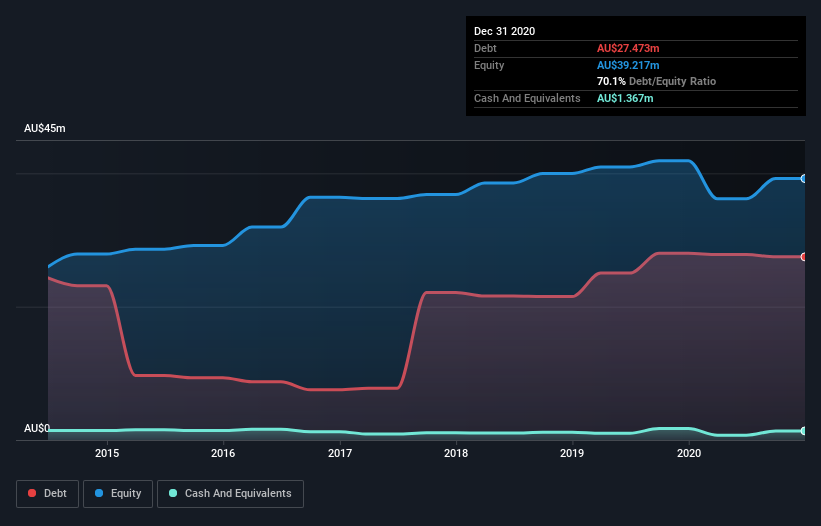Screen dimensions: 821x526
Task: Select the 2018 axis label
Action: pos(456,453)
